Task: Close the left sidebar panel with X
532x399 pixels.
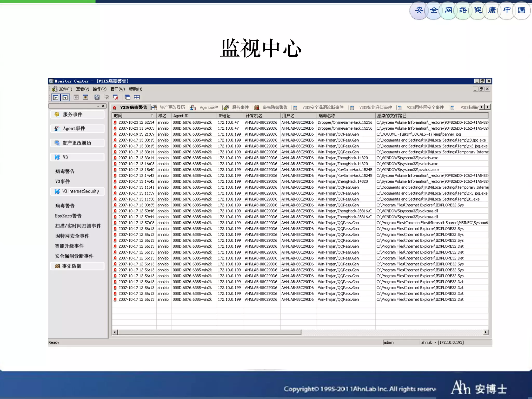Action: 103,106
